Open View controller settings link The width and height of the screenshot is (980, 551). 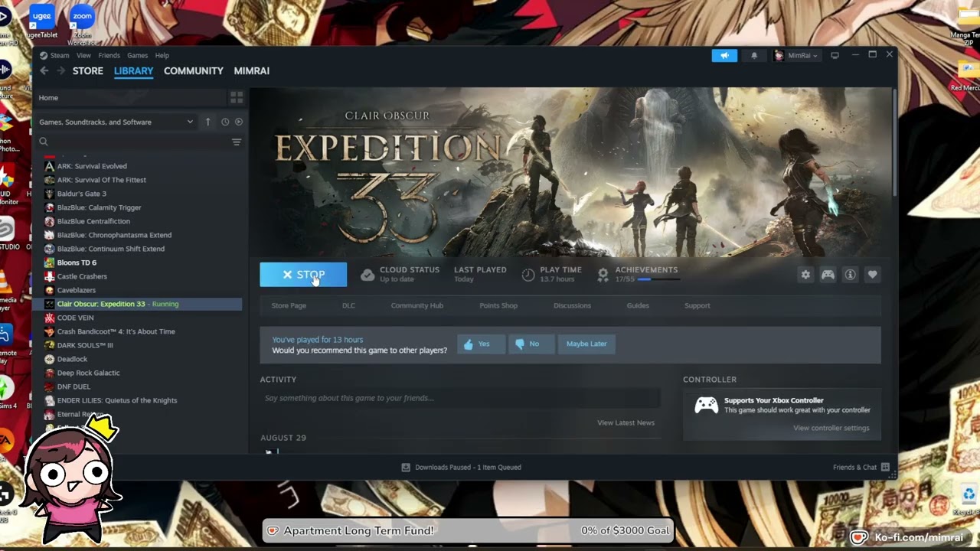pos(831,428)
